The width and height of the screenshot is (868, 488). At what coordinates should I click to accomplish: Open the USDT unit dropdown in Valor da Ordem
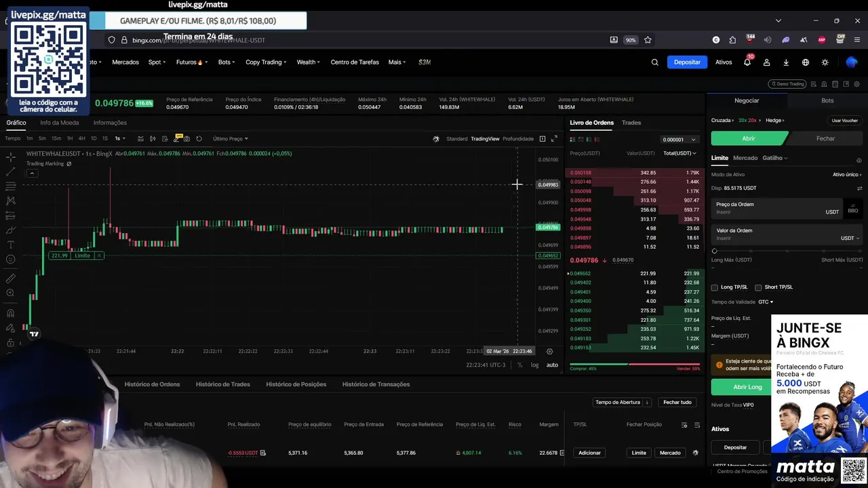point(850,238)
